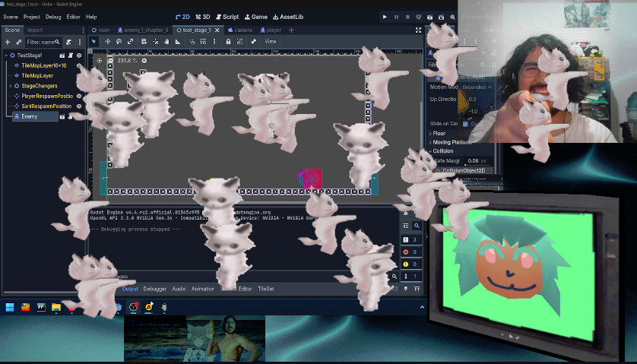637x364 pixels.
Task: Choose the Rotate Mode tool
Action: (x=119, y=42)
